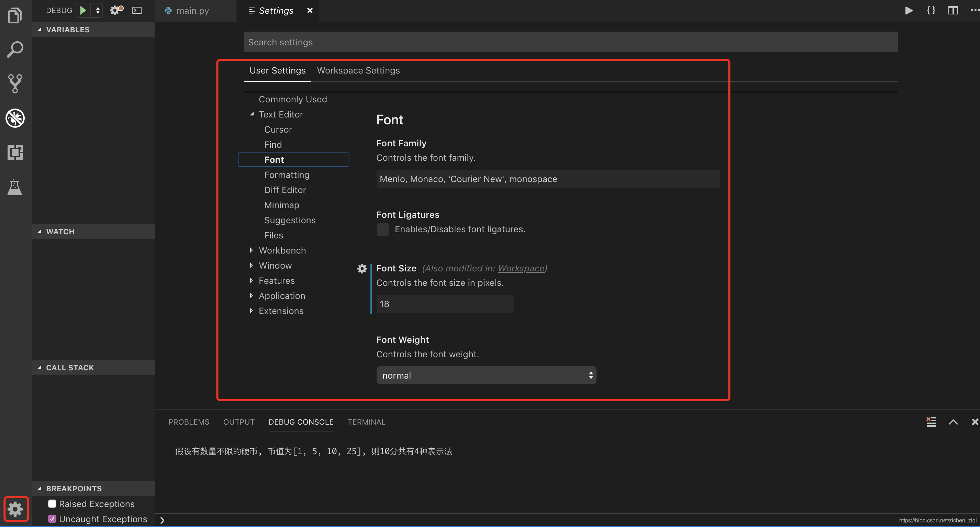
Task: Uncheck the Uncaught Exceptions breakpoint
Action: [x=52, y=519]
